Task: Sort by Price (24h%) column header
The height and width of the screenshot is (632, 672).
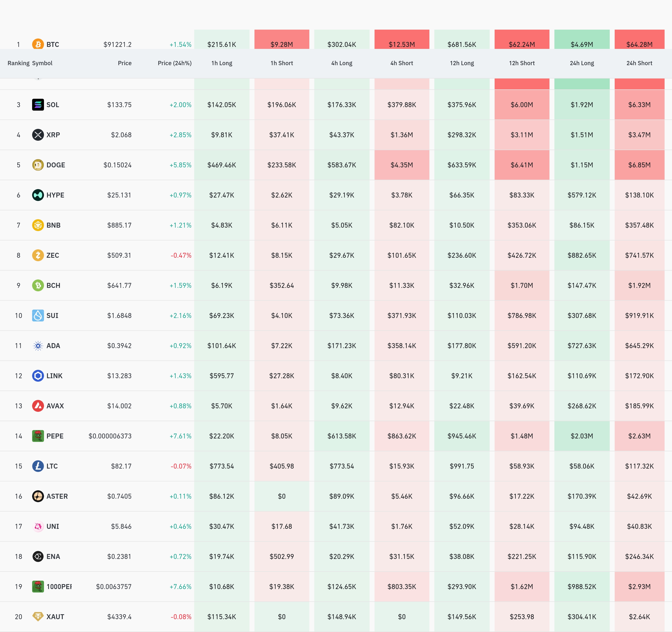Action: point(174,63)
